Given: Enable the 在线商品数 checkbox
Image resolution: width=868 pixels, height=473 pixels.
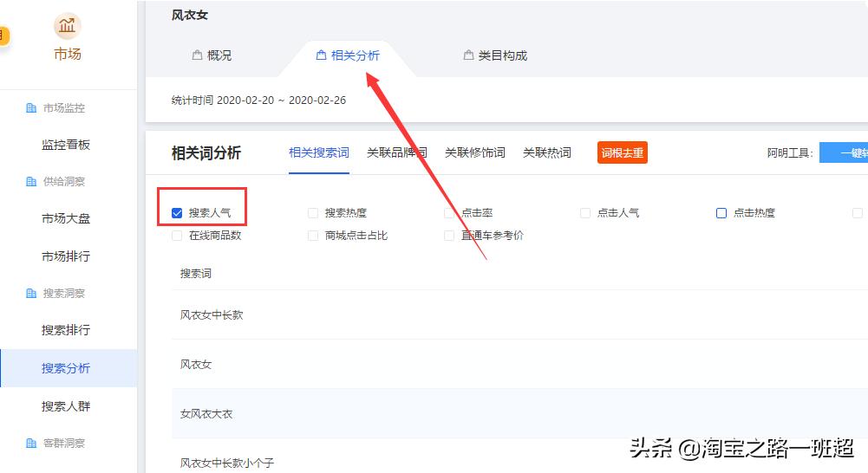Looking at the screenshot, I should click(177, 236).
